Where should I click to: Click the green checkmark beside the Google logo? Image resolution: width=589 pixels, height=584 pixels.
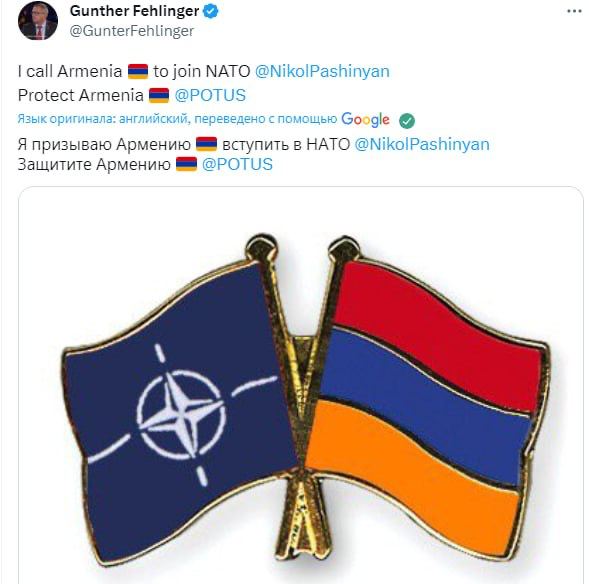[x=407, y=121]
